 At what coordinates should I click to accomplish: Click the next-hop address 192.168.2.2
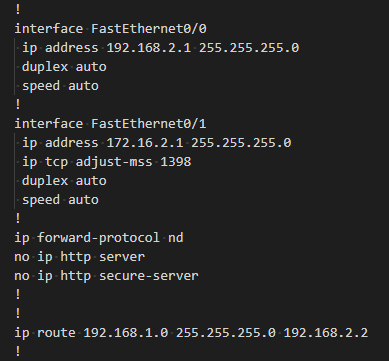[x=326, y=333]
